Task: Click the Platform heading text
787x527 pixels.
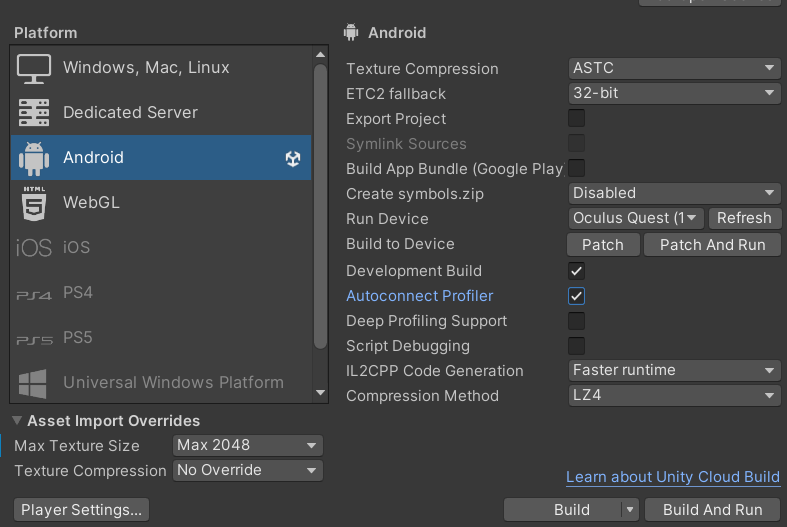Action: pos(46,33)
